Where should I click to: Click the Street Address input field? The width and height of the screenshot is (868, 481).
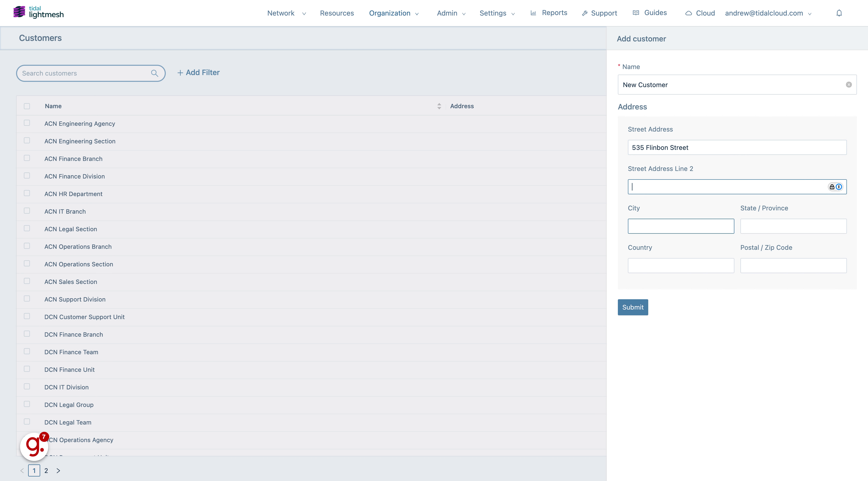pos(737,148)
